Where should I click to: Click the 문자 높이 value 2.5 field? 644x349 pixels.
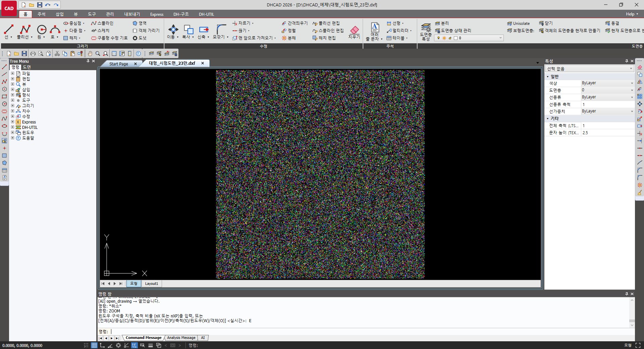607,133
